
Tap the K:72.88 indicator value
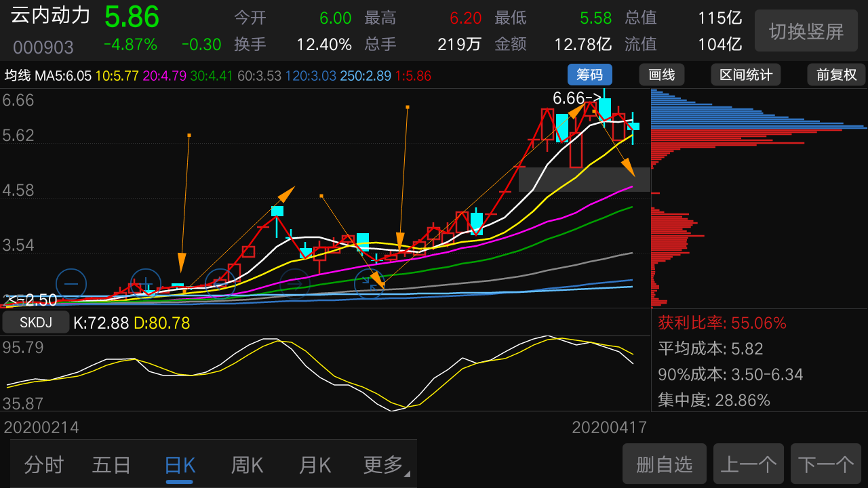101,323
